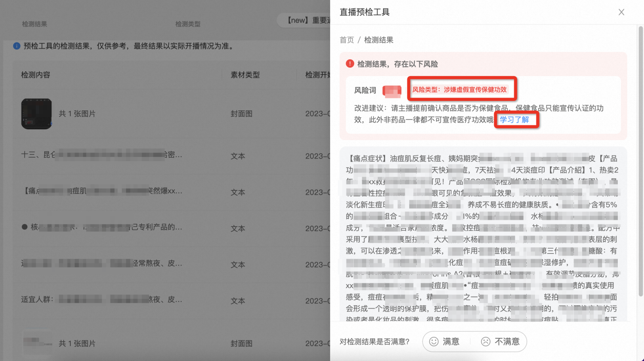Image resolution: width=644 pixels, height=361 pixels.
Task: Click the 直播预检工具 panel title
Action: (x=365, y=12)
